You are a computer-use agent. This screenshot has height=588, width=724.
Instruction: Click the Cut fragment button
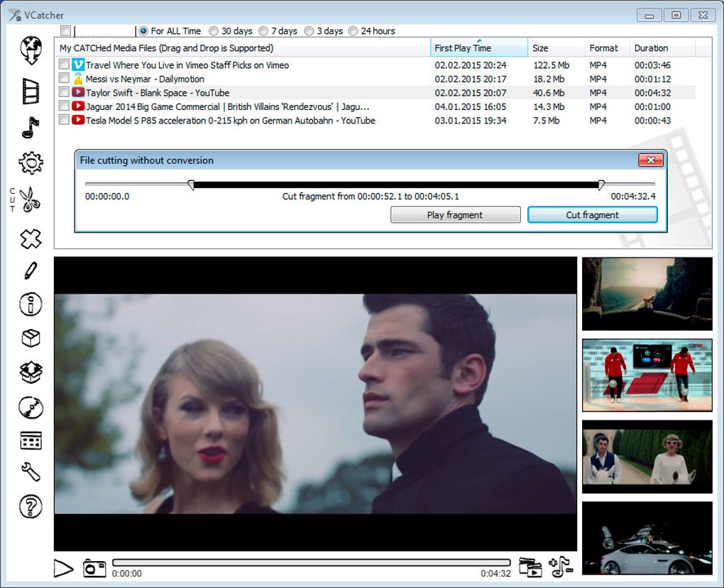[x=593, y=215]
